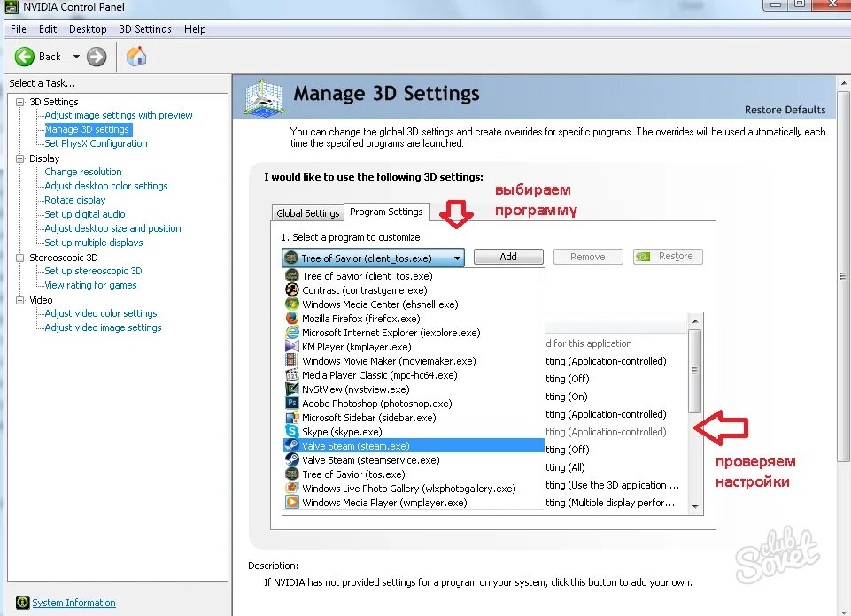Click the Windows Movie Maker icon in list
The height and width of the screenshot is (616, 851).
click(292, 360)
